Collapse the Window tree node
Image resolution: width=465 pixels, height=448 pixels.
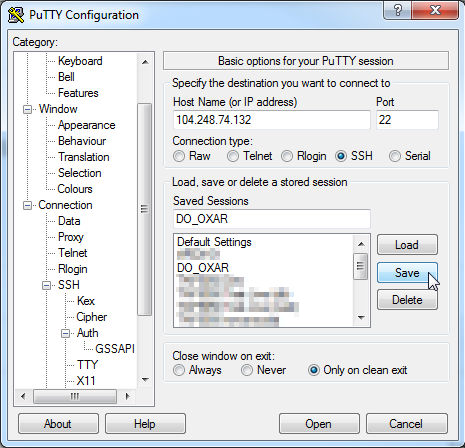point(27,109)
